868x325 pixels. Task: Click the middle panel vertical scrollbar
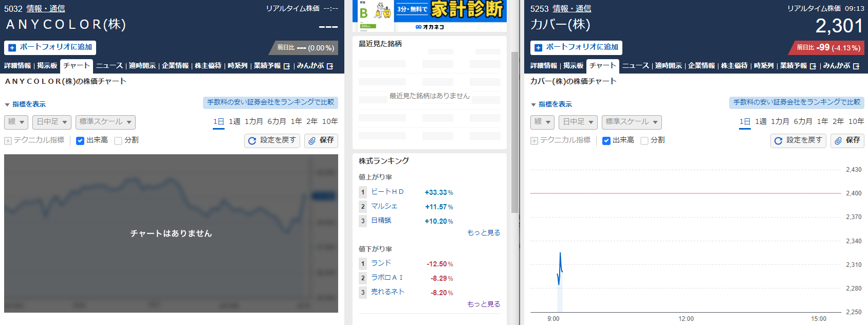click(x=515, y=132)
